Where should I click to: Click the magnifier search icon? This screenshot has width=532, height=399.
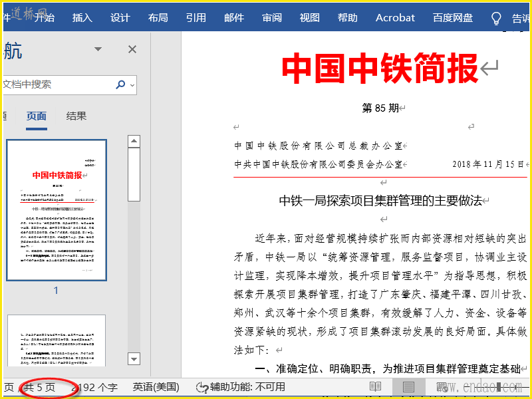coord(120,85)
